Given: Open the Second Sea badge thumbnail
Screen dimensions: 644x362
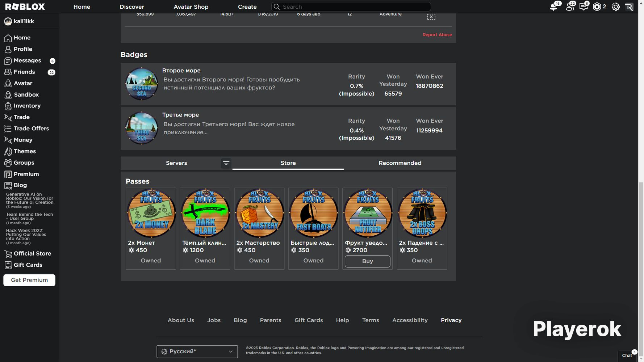Looking at the screenshot, I should (x=142, y=84).
